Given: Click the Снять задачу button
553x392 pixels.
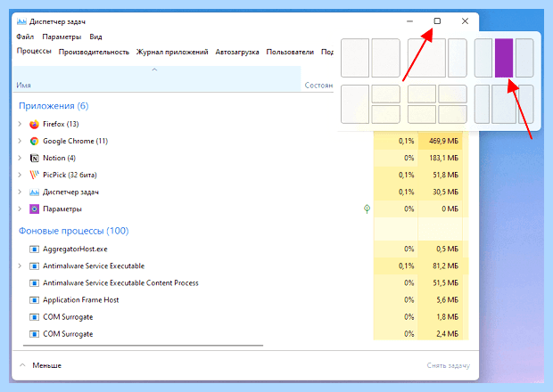Looking at the screenshot, I should pyautogui.click(x=449, y=365).
